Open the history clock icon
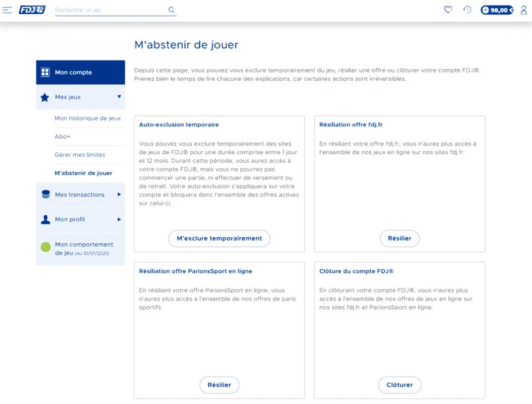The image size is (532, 404). click(x=467, y=9)
